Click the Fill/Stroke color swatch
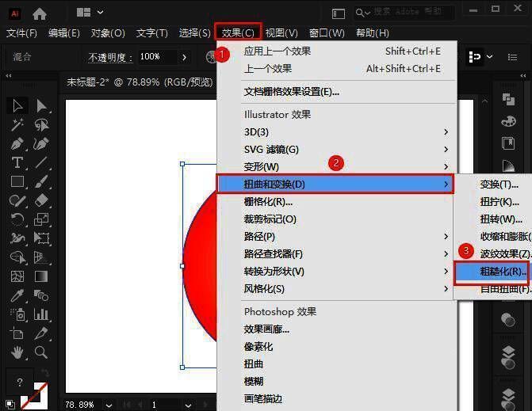532x411 pixels. (x=34, y=396)
